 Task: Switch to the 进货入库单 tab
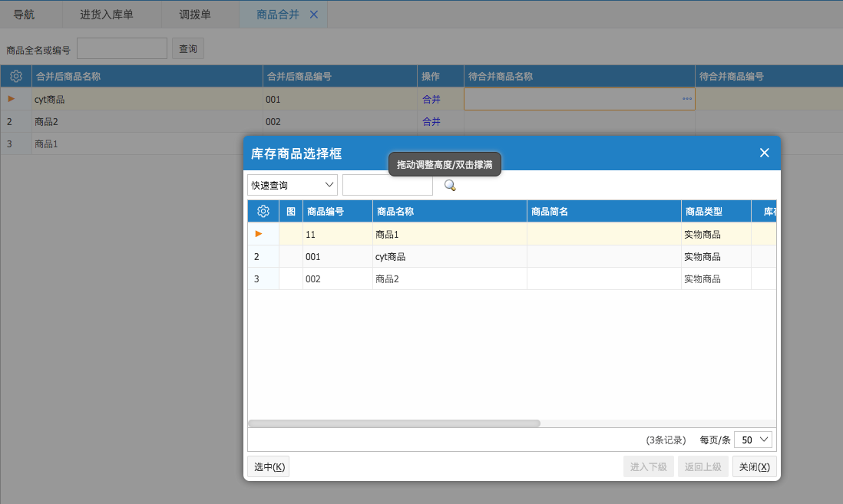107,15
